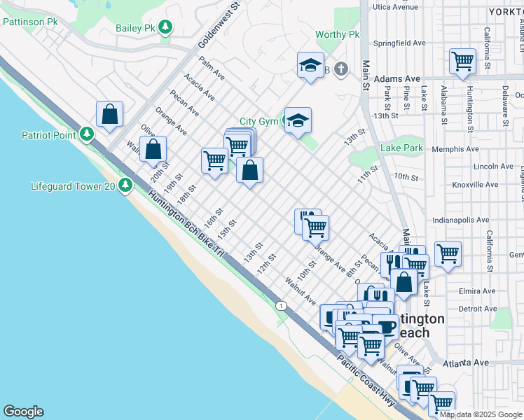The width and height of the screenshot is (524, 420).
Task: Click the Highway 1 route shield
Action: click(282, 306)
